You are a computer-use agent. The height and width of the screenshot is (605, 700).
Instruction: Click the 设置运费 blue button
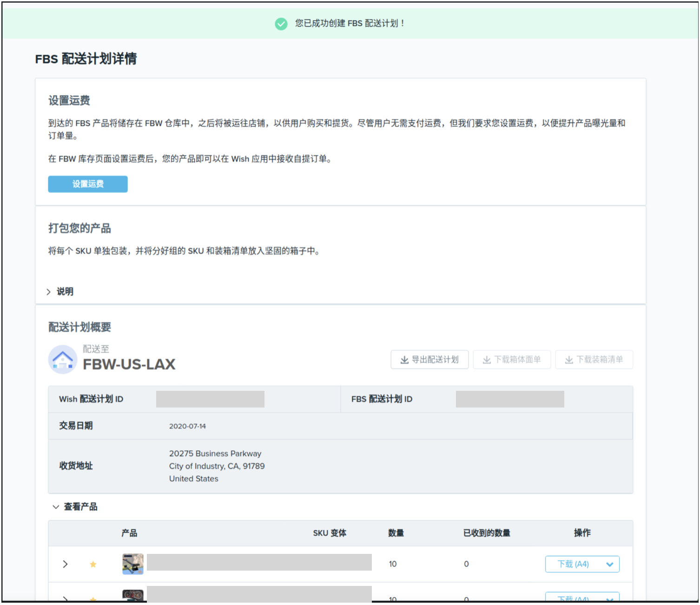coord(88,184)
